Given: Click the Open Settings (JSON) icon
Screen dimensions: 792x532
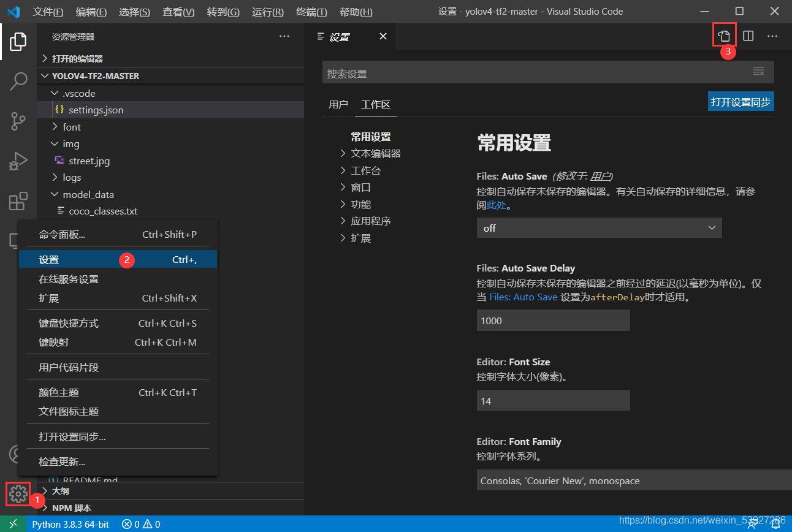Looking at the screenshot, I should coord(724,36).
